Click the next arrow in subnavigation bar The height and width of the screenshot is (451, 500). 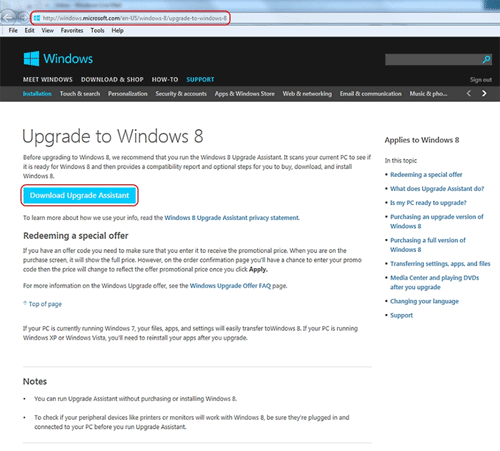pyautogui.click(x=484, y=94)
